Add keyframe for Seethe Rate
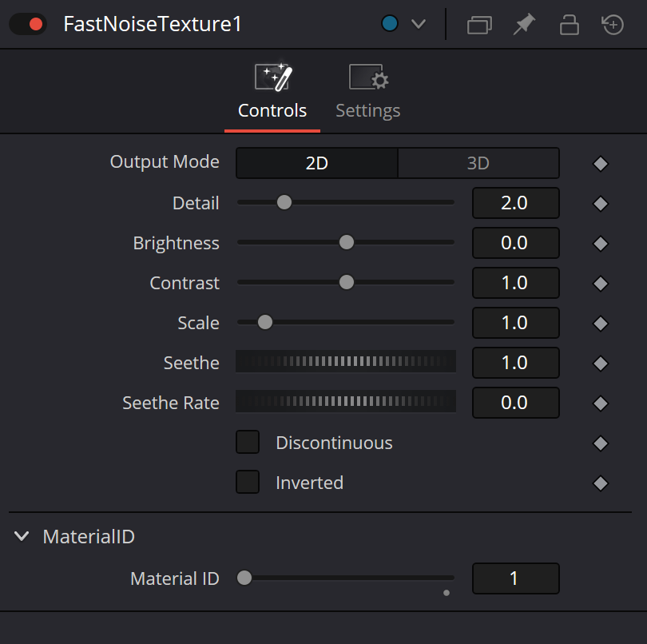 tap(601, 403)
